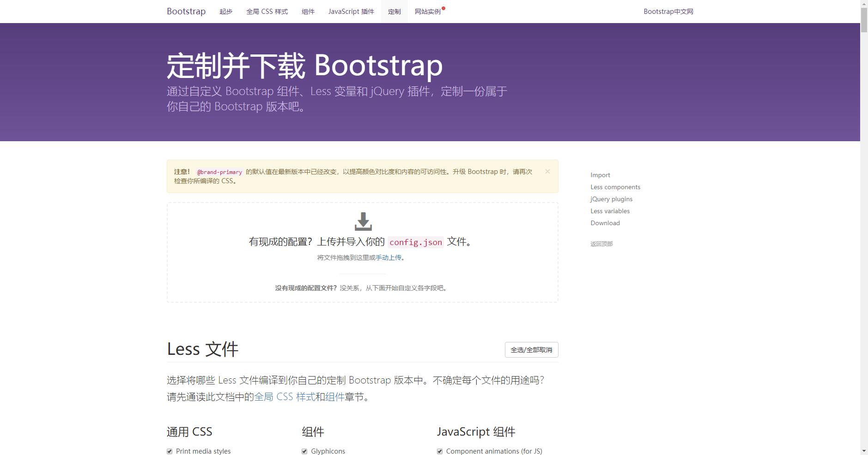Uncheck Print media styles checkbox

pos(170,451)
